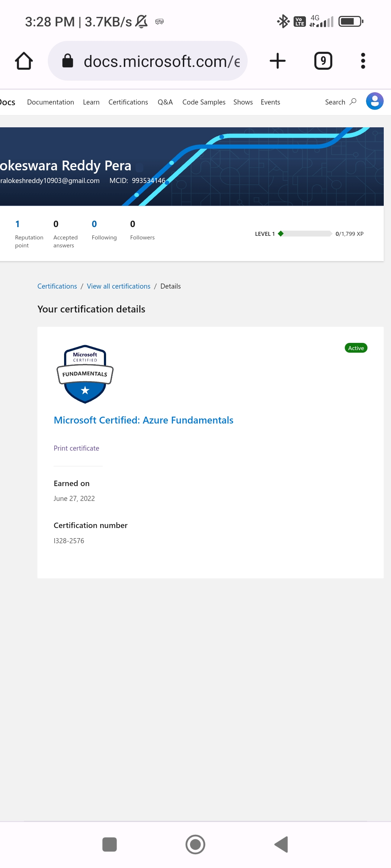Click certification number I328-2576
Viewport: 391px width, 868px height.
pos(69,541)
